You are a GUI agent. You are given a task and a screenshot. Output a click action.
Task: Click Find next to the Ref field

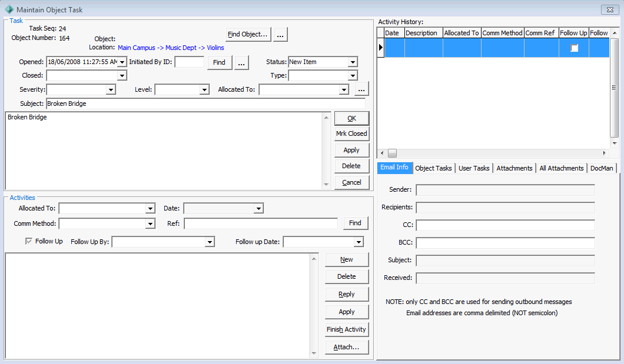pos(356,223)
